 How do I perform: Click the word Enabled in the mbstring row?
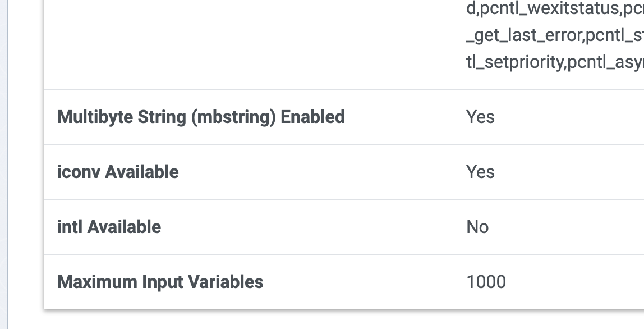tap(312, 117)
